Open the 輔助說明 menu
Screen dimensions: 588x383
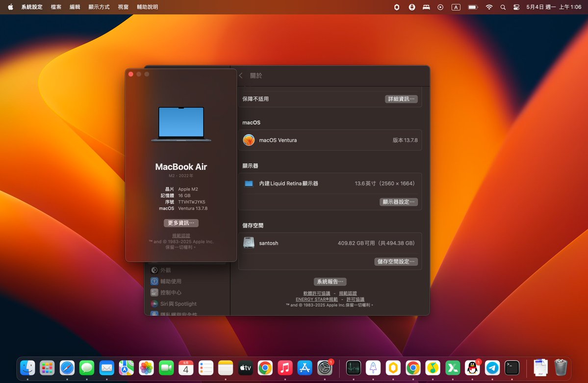(x=148, y=7)
